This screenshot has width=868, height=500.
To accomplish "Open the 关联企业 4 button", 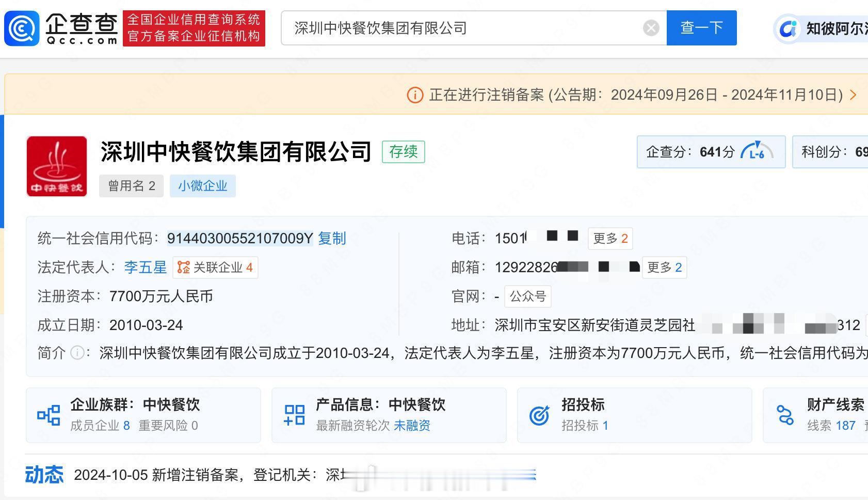I will [215, 268].
